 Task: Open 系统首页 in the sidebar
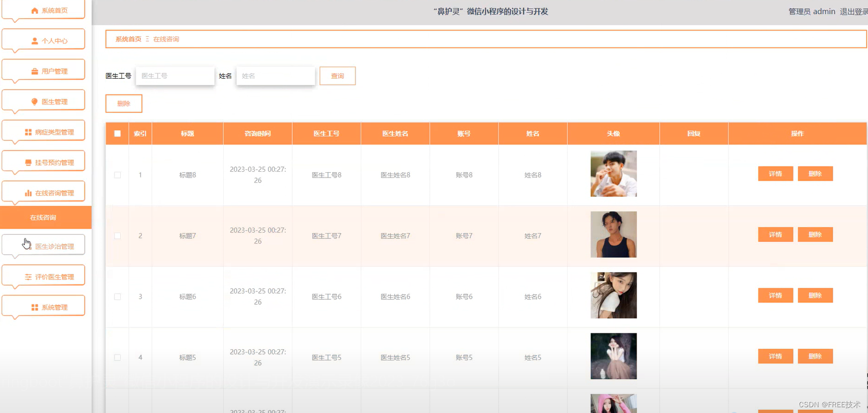(x=43, y=10)
